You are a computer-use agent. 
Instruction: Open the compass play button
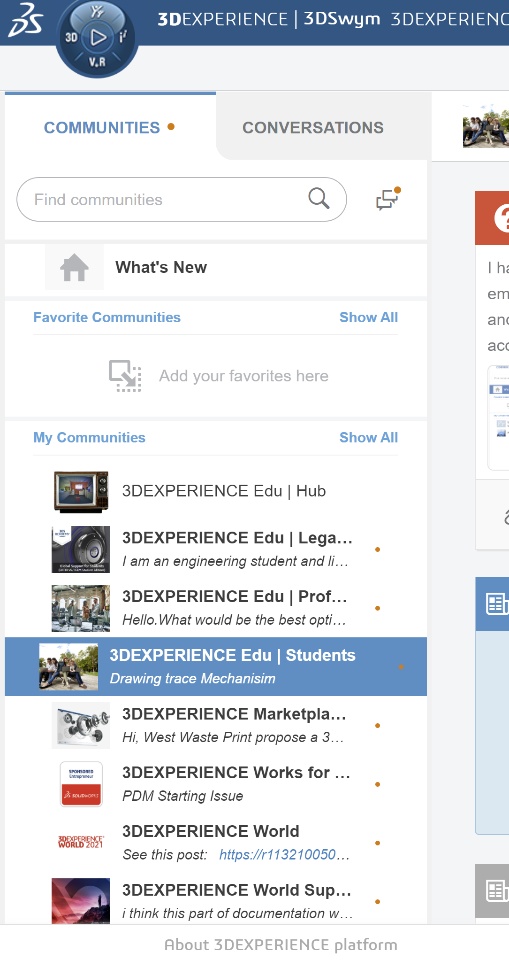pos(97,38)
